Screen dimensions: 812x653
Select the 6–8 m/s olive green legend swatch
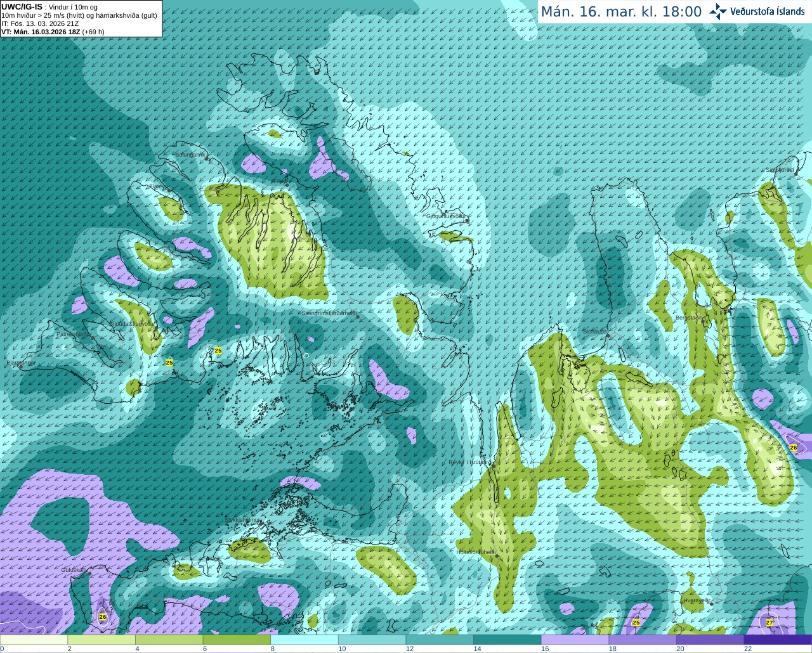pyautogui.click(x=237, y=640)
